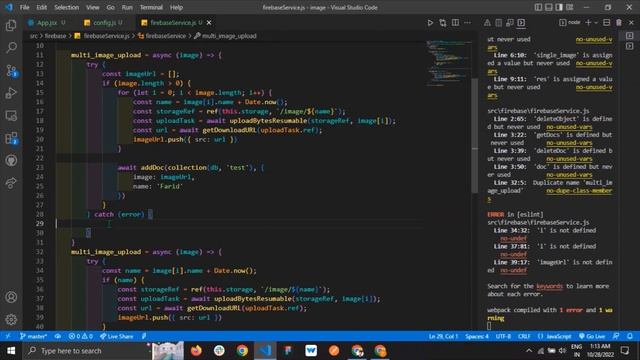Kill the terminal with trash icon
The image size is (640, 360).
(x=619, y=23)
